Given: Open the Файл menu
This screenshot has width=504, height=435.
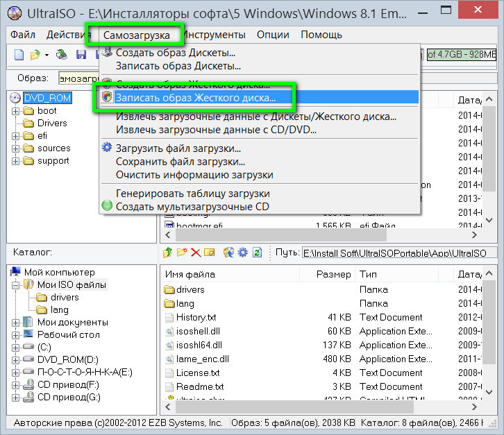Looking at the screenshot, I should coord(23,35).
